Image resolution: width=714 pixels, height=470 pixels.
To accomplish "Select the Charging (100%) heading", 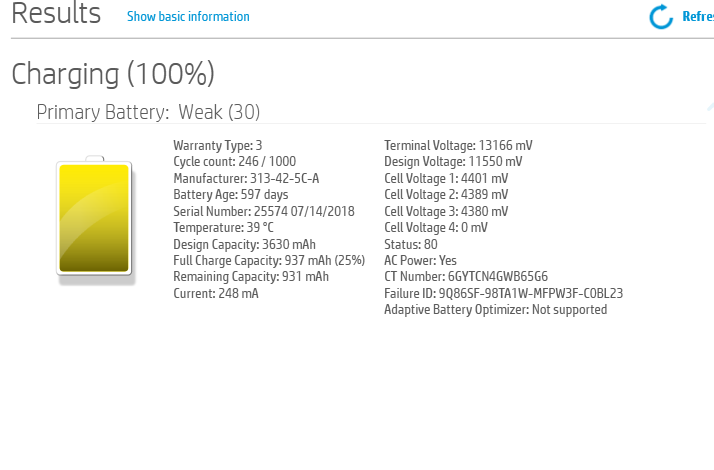I will point(113,74).
